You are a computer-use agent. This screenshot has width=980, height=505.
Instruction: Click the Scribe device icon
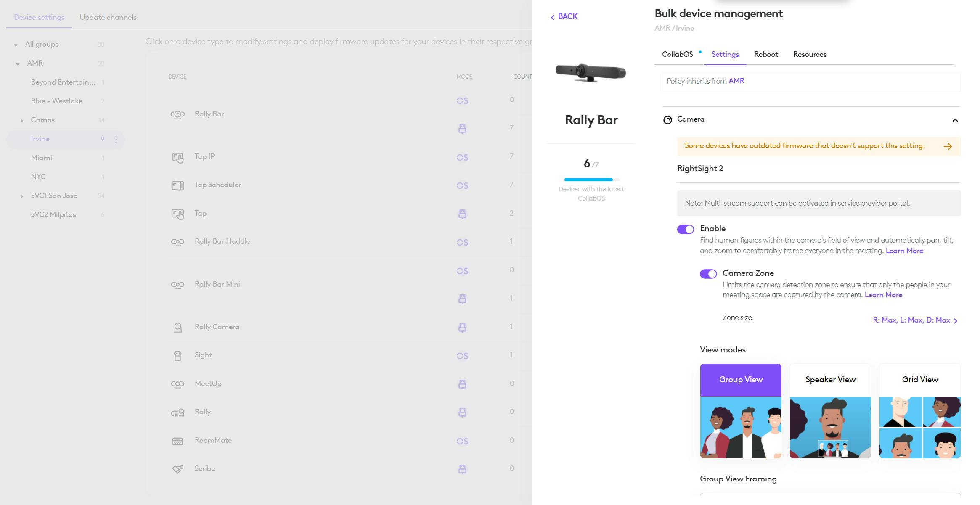tap(177, 469)
